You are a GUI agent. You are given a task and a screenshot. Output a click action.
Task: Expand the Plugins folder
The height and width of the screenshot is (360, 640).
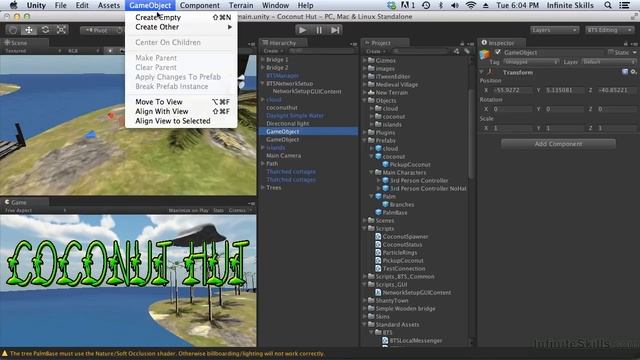364,132
